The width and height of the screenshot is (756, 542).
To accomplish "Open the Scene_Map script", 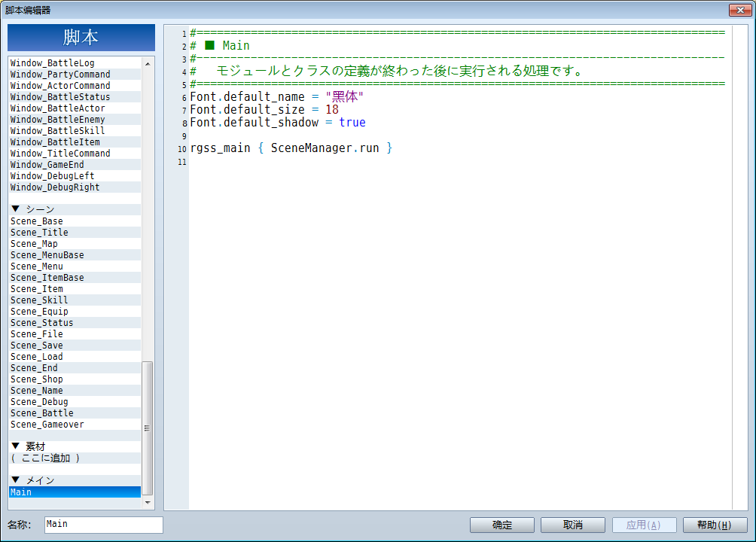I will [75, 243].
